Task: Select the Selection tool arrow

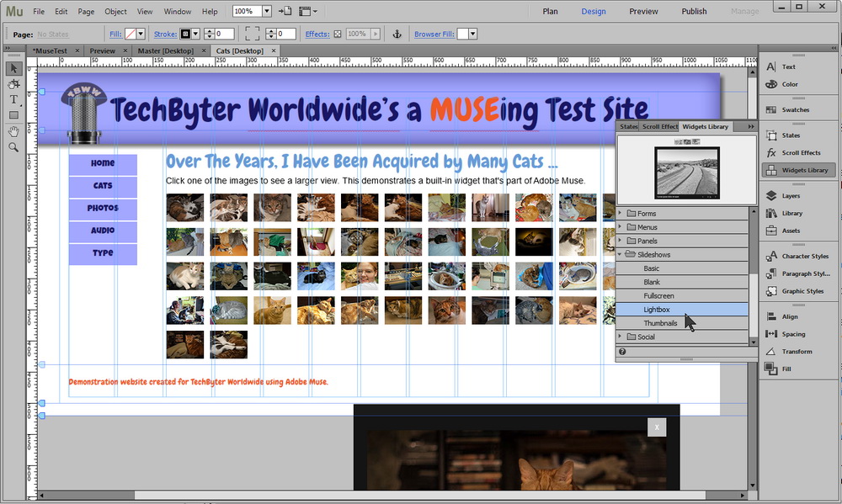Action: 14,68
